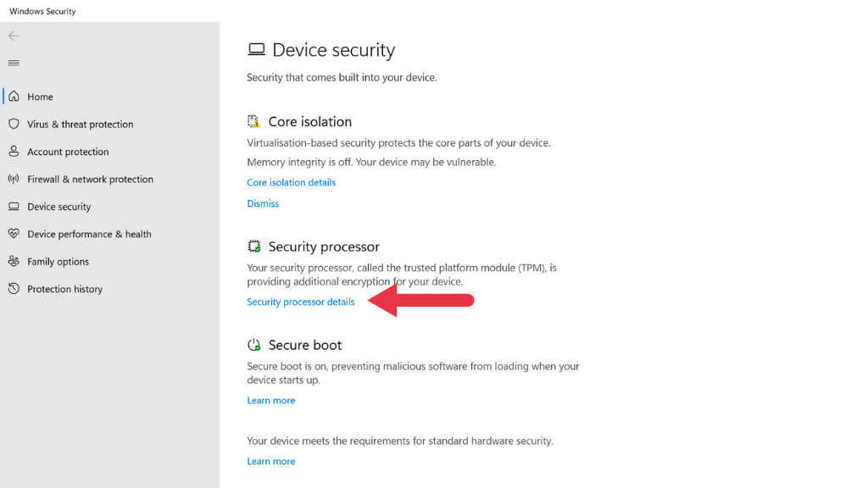
Task: Click the Firewall & network protection antenna icon
Action: [x=14, y=179]
